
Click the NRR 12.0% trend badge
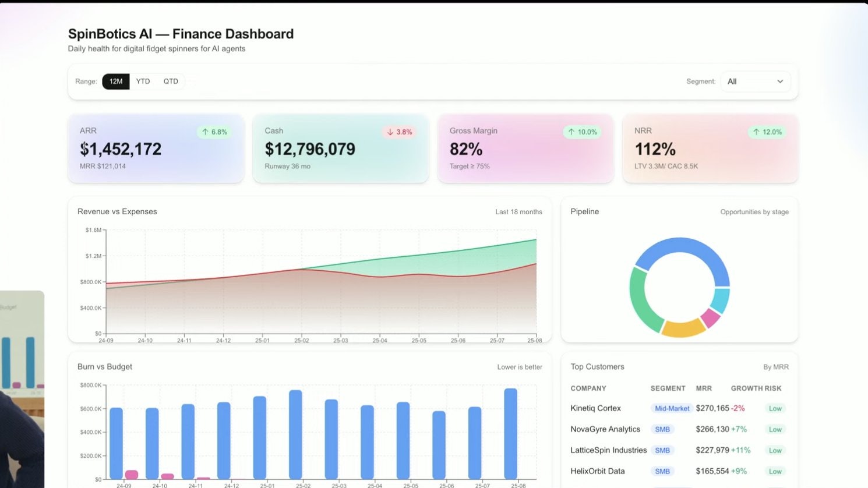pos(767,132)
